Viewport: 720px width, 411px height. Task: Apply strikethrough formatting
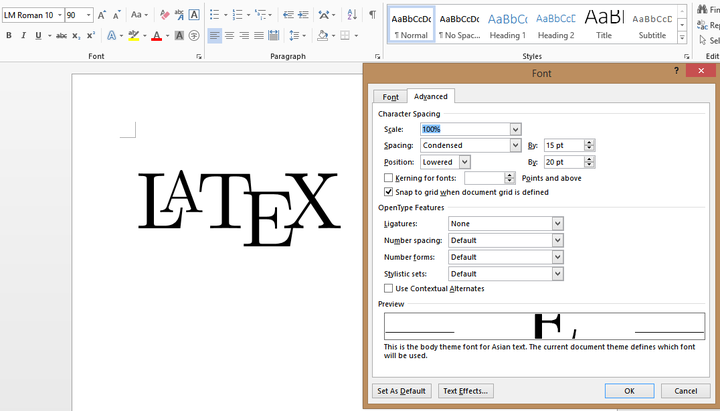click(61, 35)
